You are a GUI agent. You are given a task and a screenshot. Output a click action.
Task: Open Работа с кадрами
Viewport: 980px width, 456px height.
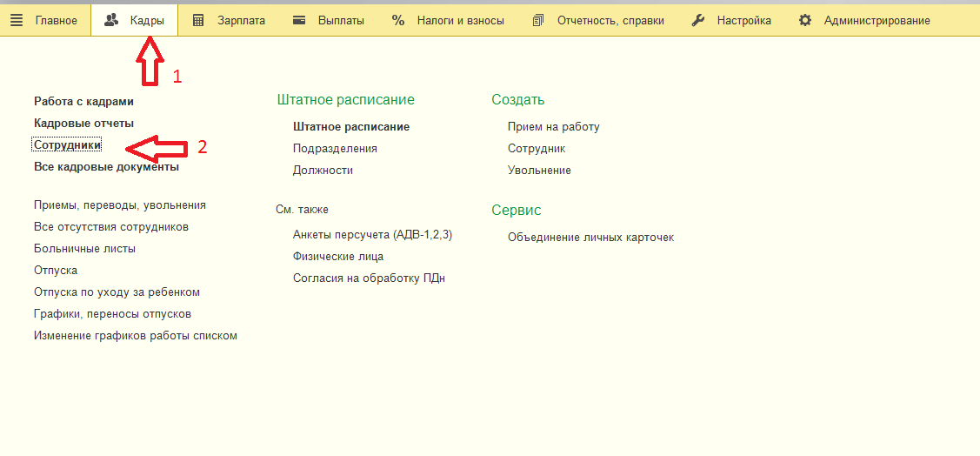pos(83,101)
